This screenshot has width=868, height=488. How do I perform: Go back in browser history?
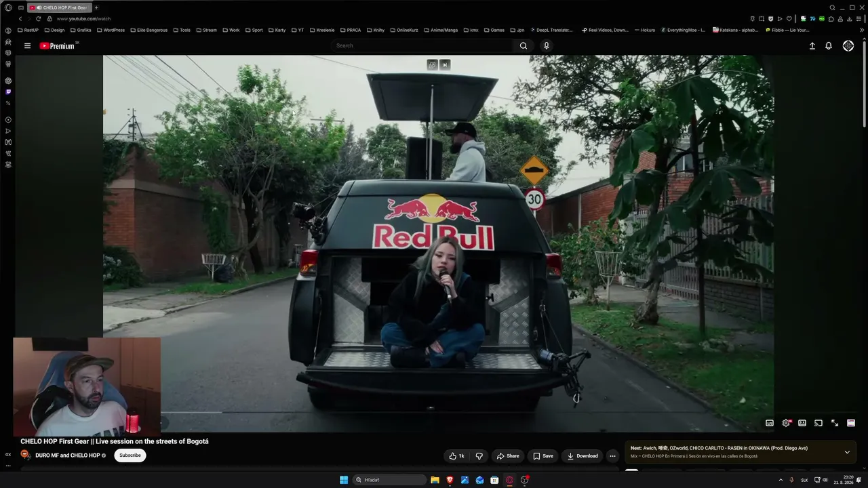click(20, 19)
